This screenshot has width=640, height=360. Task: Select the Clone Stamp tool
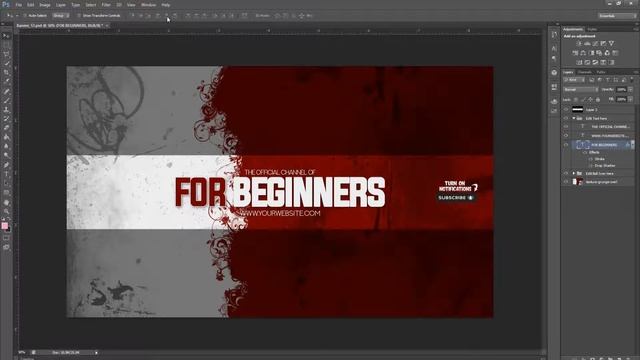(6, 109)
